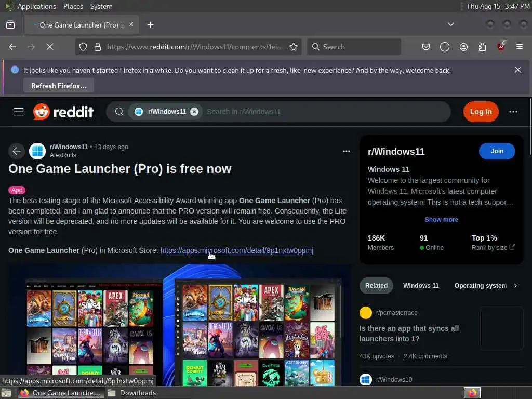This screenshot has height=399, width=532.
Task: Select the Related tab
Action: [376, 286]
